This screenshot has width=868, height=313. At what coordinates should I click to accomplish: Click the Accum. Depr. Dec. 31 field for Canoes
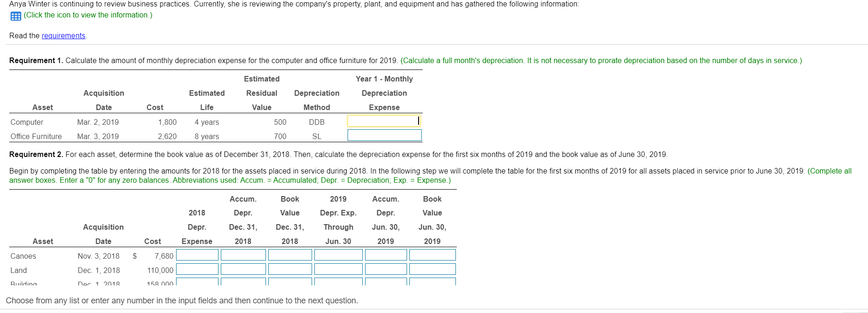tap(243, 255)
